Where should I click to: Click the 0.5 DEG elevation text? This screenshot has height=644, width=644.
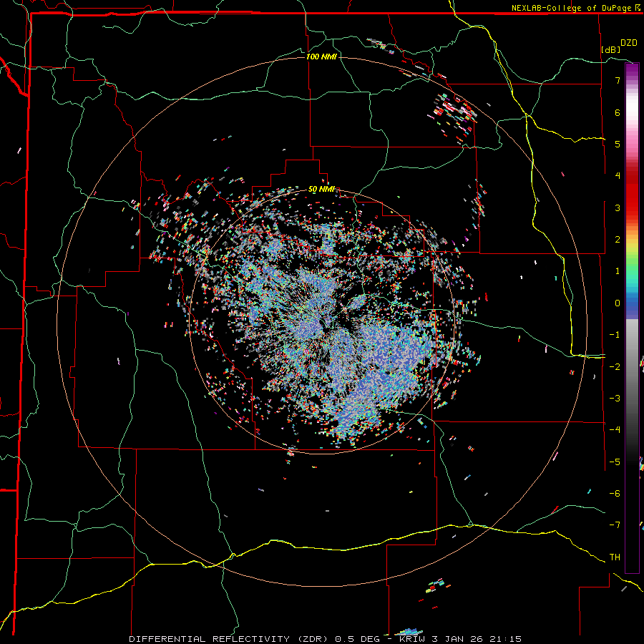358,639
